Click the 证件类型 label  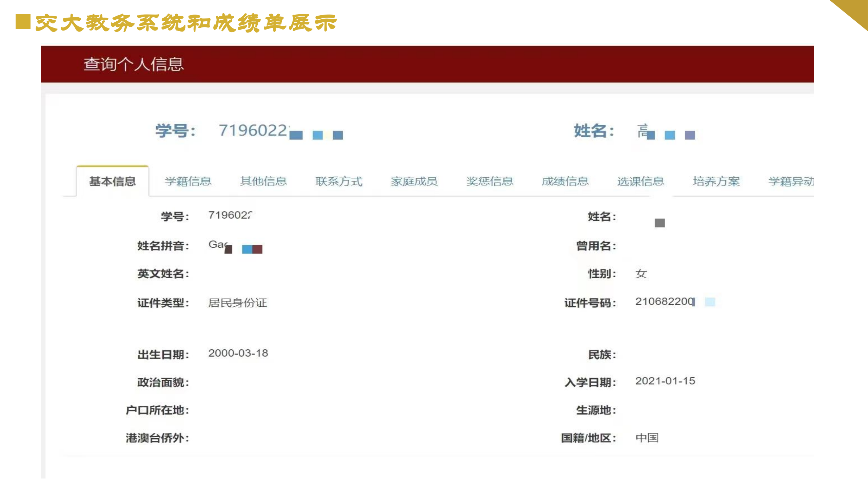coord(163,303)
